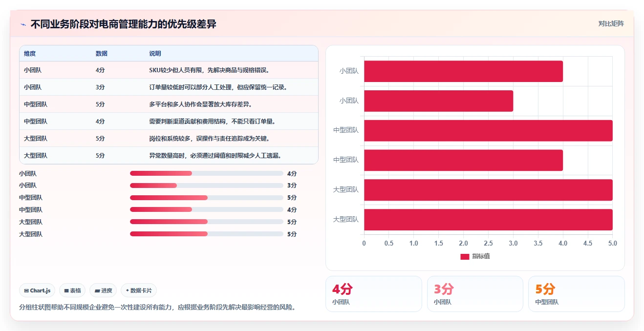Click the chart's 小团队 bar reaching 3.0
Screen dimensions: 644x331
pyautogui.click(x=438, y=101)
